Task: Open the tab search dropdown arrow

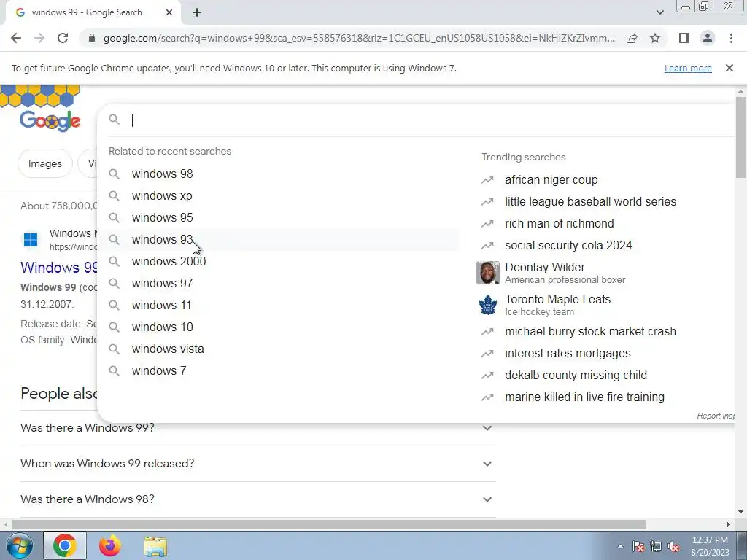Action: [x=659, y=13]
